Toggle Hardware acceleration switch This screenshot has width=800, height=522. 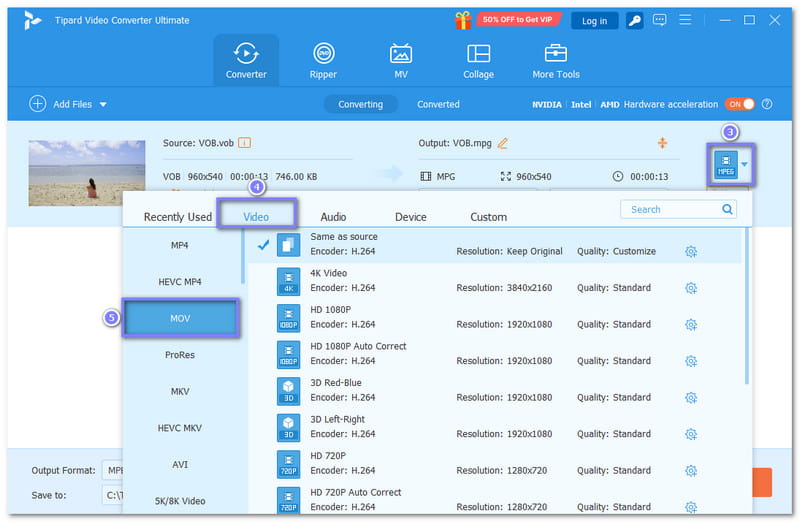pyautogui.click(x=739, y=104)
